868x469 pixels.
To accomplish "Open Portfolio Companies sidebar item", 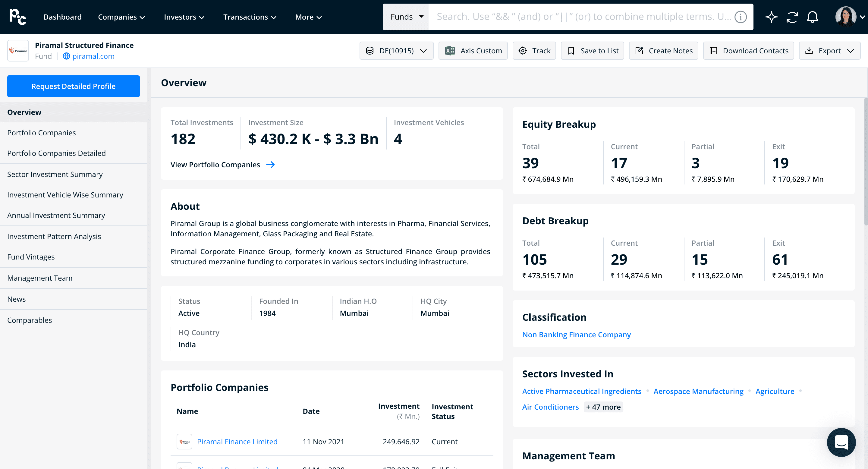I will [74, 133].
